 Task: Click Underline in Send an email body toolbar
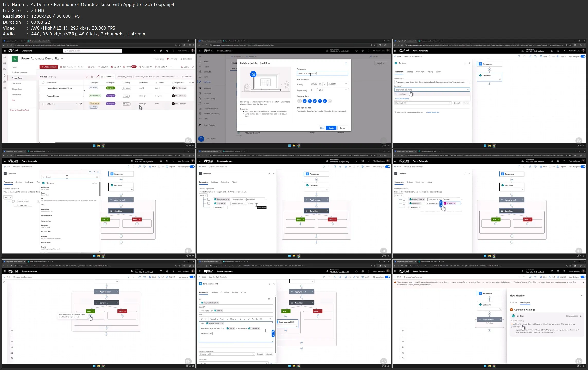pos(249,319)
